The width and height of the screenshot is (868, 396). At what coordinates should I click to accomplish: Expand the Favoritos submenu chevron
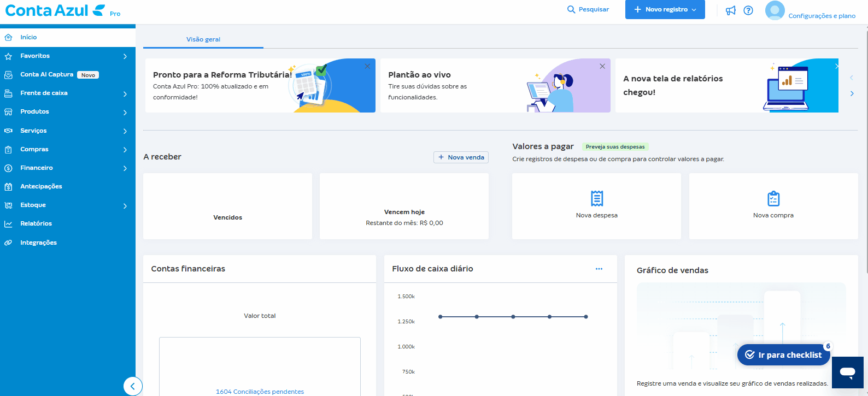125,56
